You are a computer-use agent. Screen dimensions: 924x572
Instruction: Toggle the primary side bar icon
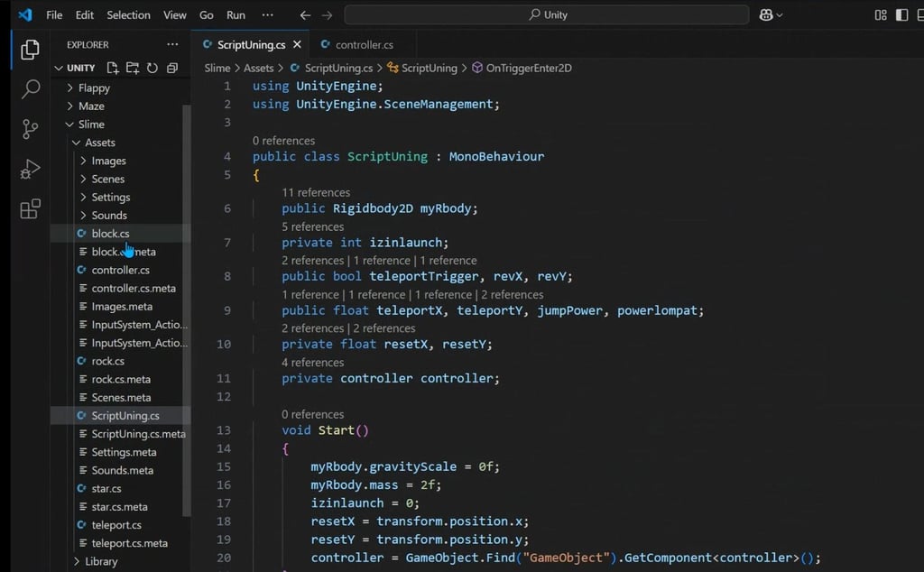pyautogui.click(x=901, y=14)
